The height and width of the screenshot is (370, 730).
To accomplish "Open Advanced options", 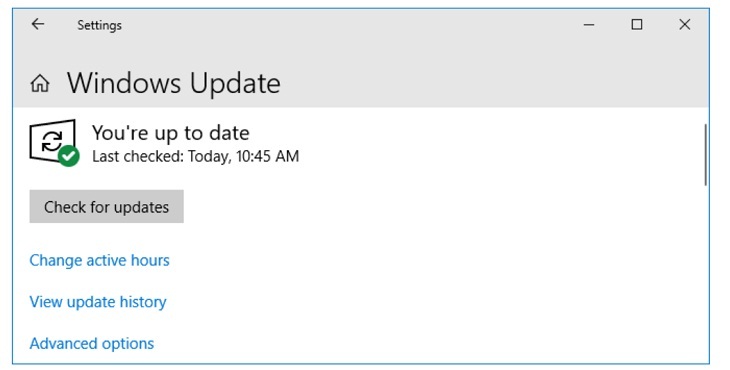I will point(92,343).
